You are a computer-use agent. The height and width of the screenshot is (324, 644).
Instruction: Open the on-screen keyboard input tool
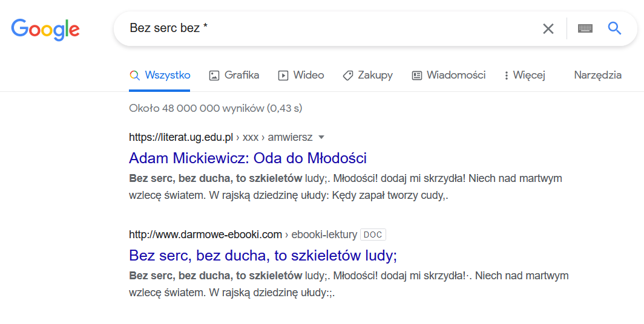(585, 28)
